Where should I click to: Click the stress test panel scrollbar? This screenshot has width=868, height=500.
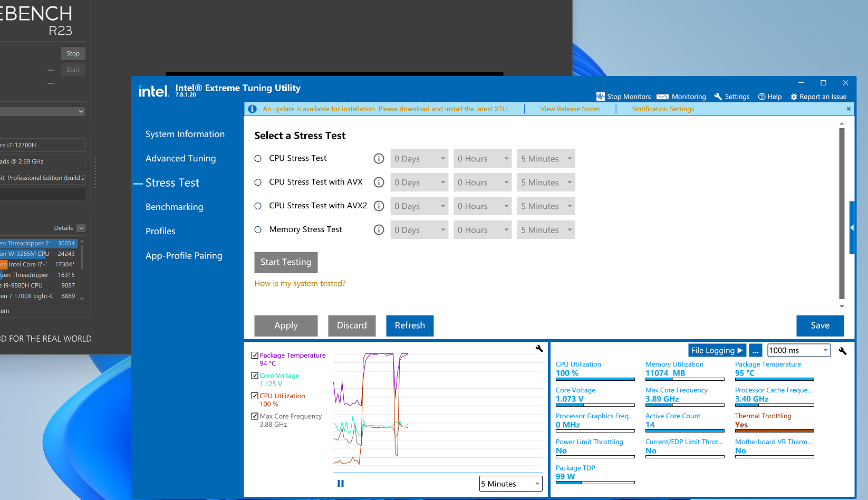[x=842, y=214]
